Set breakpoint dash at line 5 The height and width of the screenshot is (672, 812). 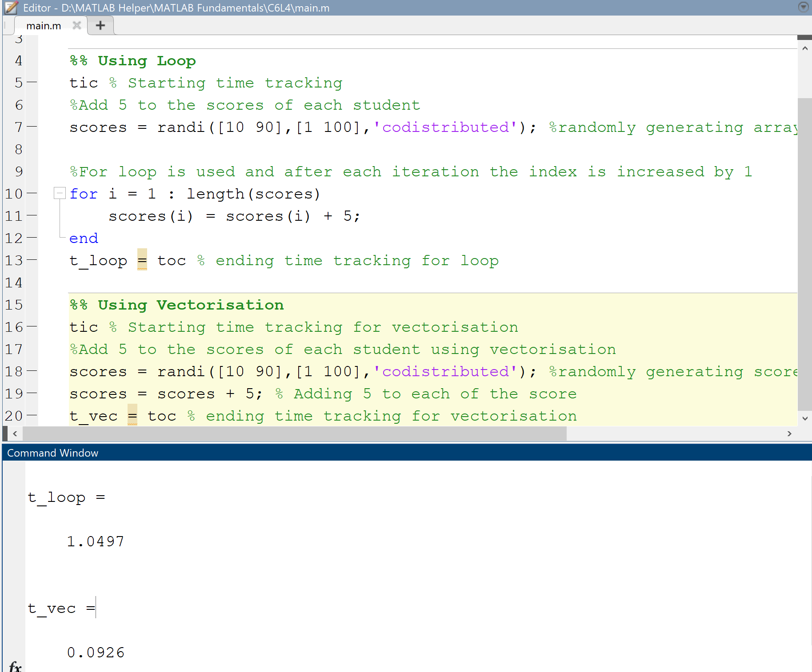coord(32,82)
